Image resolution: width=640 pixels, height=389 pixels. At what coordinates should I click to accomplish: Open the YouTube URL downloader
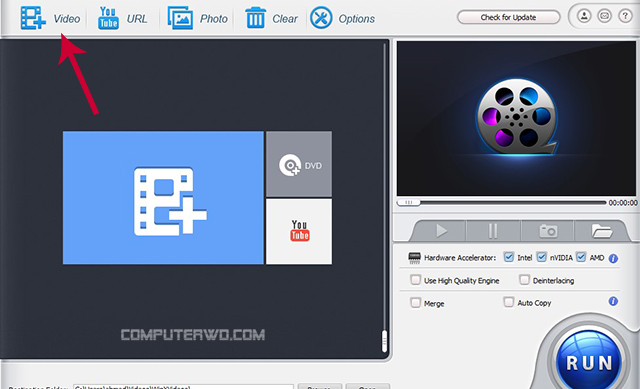click(x=122, y=18)
